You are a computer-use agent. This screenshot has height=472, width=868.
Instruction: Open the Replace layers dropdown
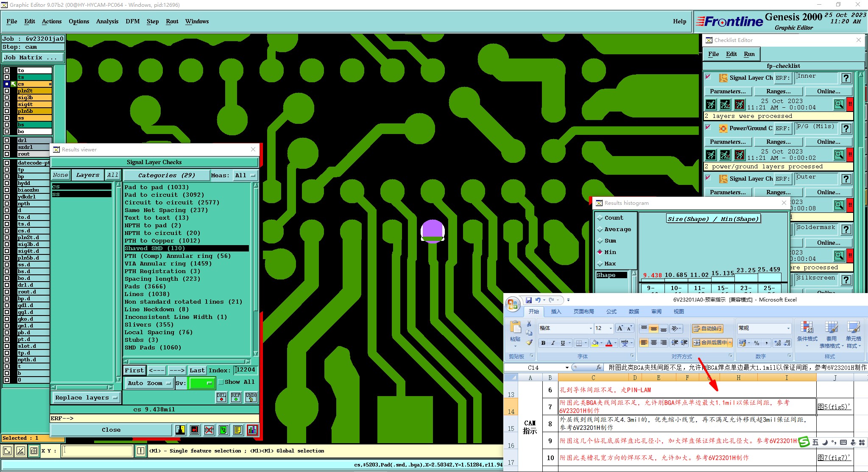86,398
